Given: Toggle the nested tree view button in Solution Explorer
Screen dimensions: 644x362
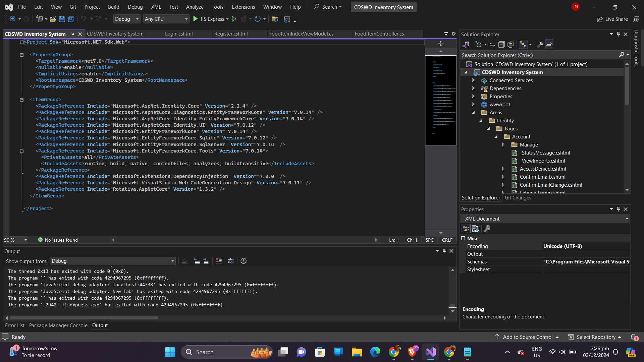Looking at the screenshot, I should click(523, 45).
